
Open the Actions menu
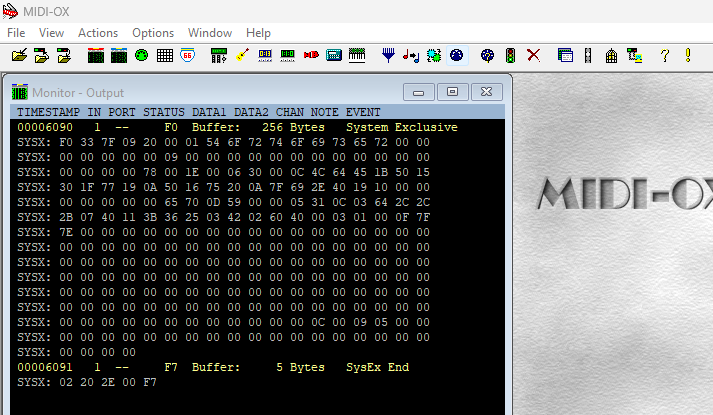click(98, 33)
